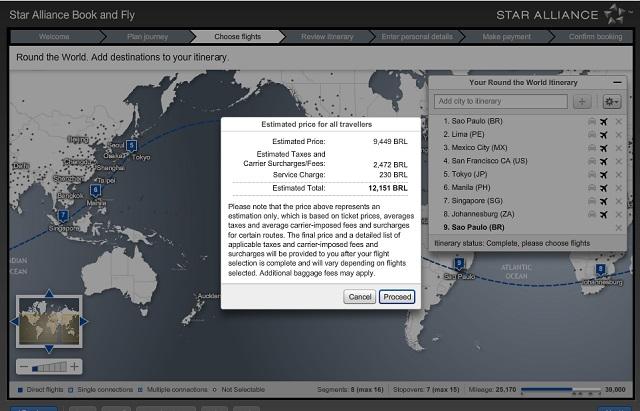Click the car icon beside Mexico City (MX)
Screen dimensions: 640x411
click(591, 148)
